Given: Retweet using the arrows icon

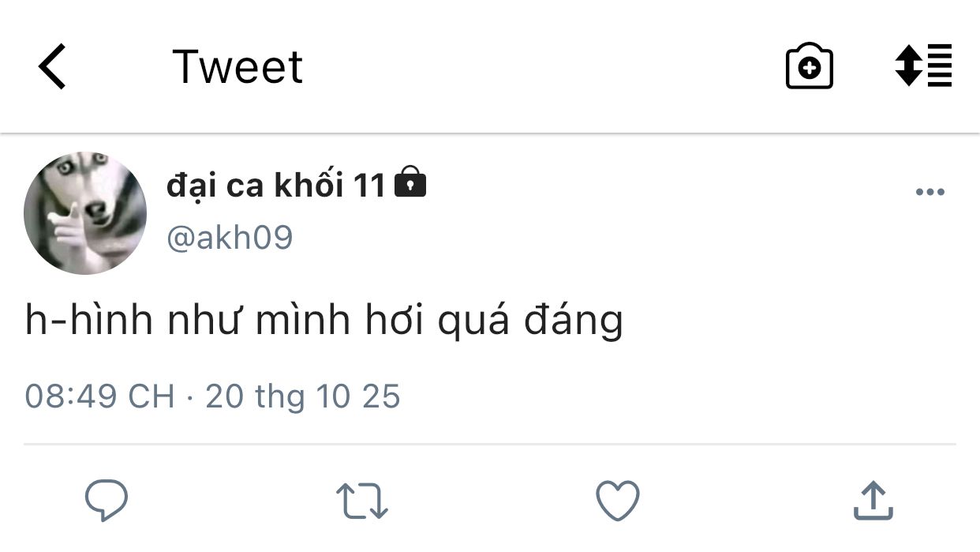Looking at the screenshot, I should tap(361, 501).
